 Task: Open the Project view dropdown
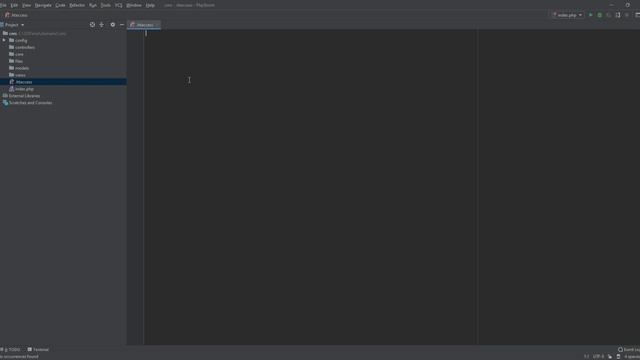tap(14, 25)
